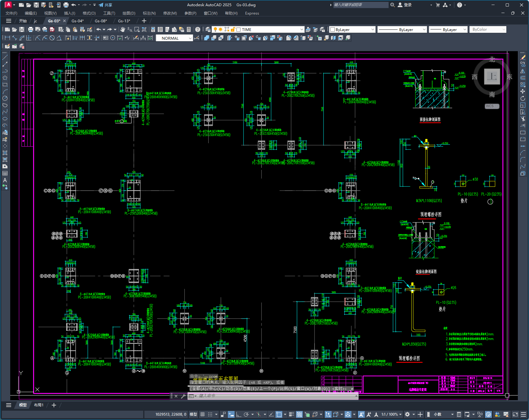Click the 登录 sign-in button
Screen dimensions: 529x420
[x=405, y=5]
